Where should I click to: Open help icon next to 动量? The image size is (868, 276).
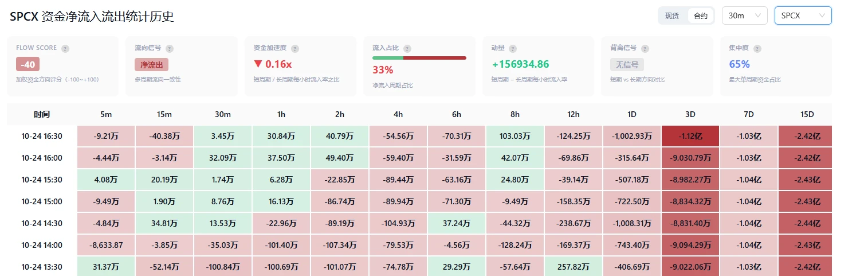(x=513, y=49)
